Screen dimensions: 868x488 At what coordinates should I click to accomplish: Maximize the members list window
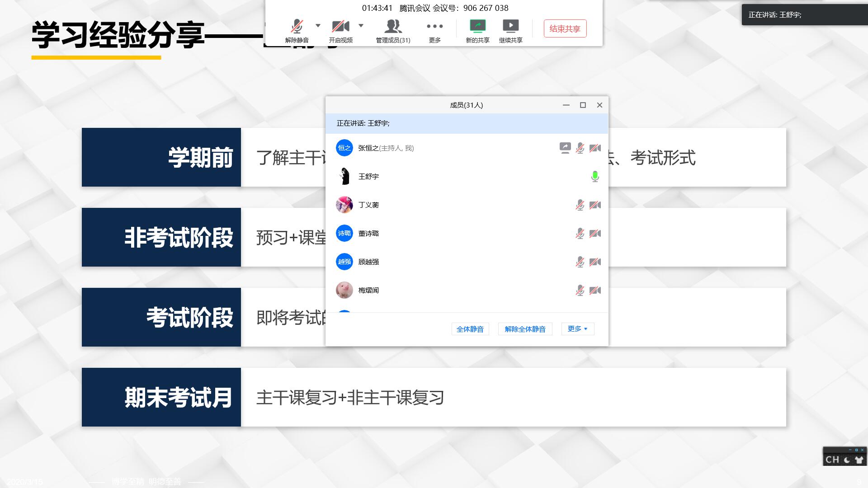coord(583,105)
